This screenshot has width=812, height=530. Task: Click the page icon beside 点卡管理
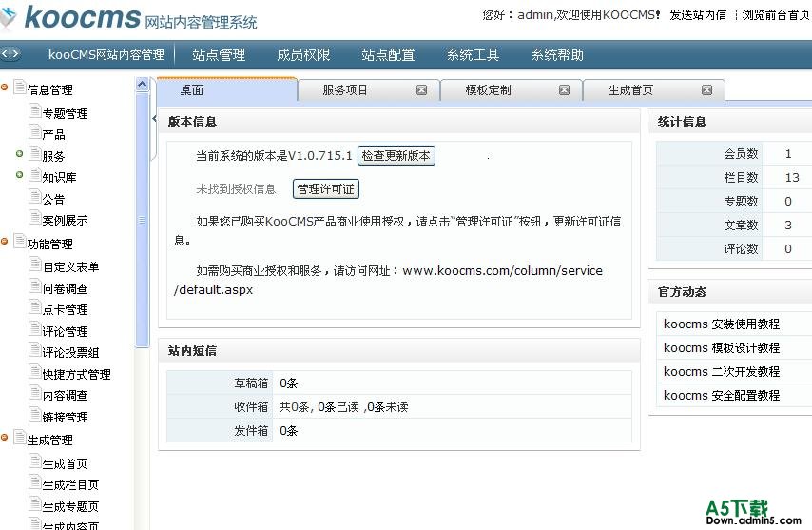[34, 307]
